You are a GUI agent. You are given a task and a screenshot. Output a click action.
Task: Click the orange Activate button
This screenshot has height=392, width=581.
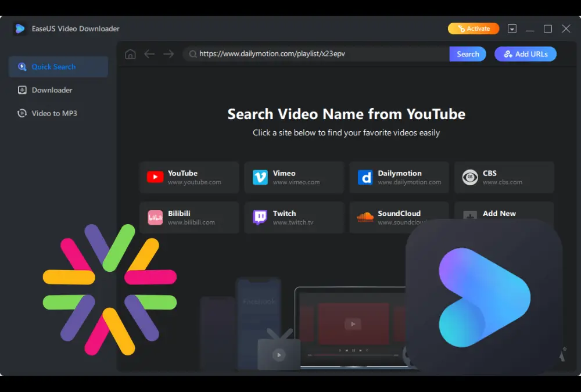[474, 28]
